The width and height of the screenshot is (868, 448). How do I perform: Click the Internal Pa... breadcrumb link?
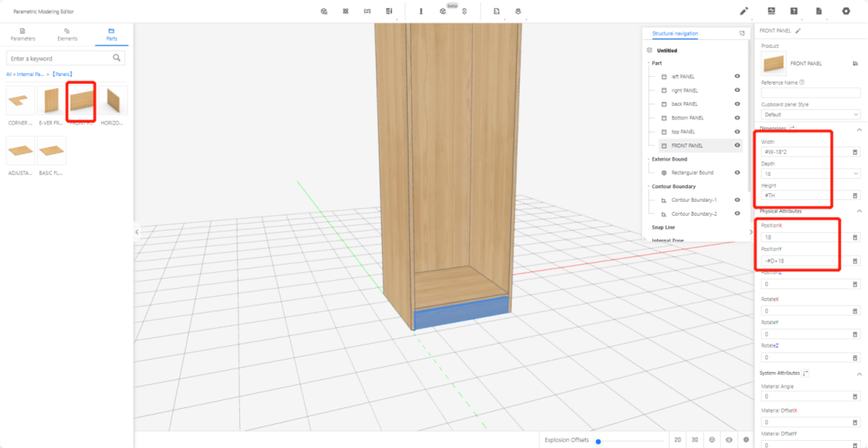[x=31, y=74]
